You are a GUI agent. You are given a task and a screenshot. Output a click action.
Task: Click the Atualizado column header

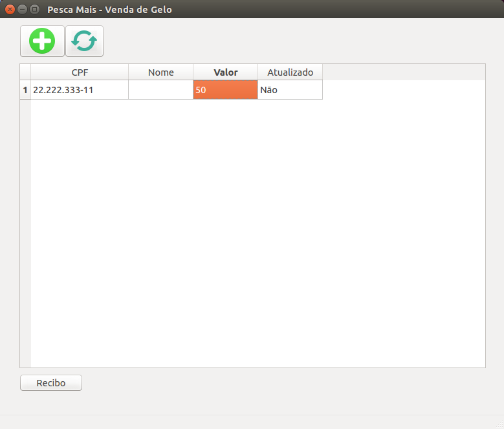(x=290, y=72)
